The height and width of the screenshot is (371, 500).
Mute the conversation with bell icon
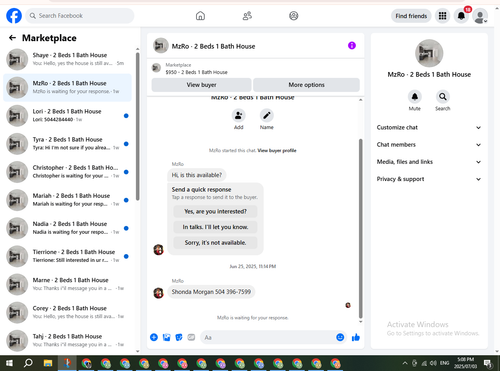(415, 97)
